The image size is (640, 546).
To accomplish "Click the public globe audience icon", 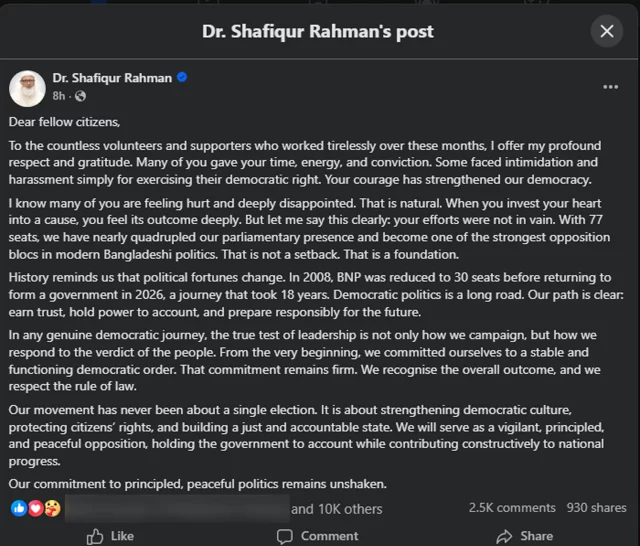I will point(80,96).
